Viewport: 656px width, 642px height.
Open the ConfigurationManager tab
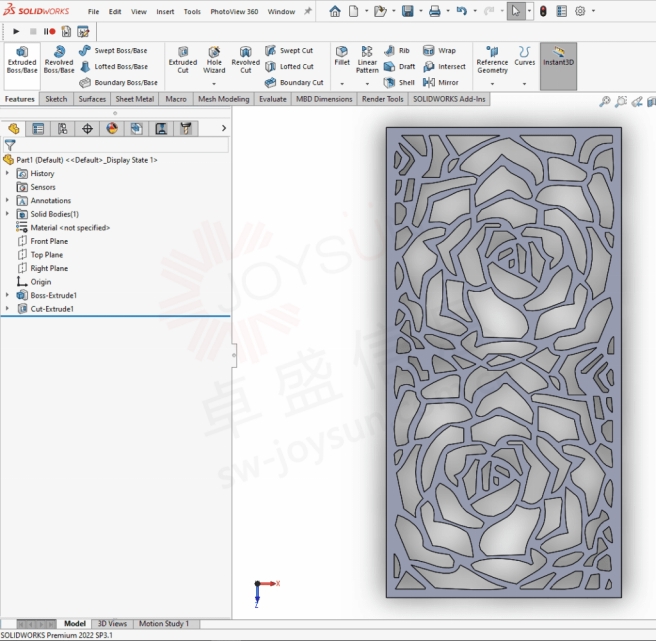pos(62,129)
